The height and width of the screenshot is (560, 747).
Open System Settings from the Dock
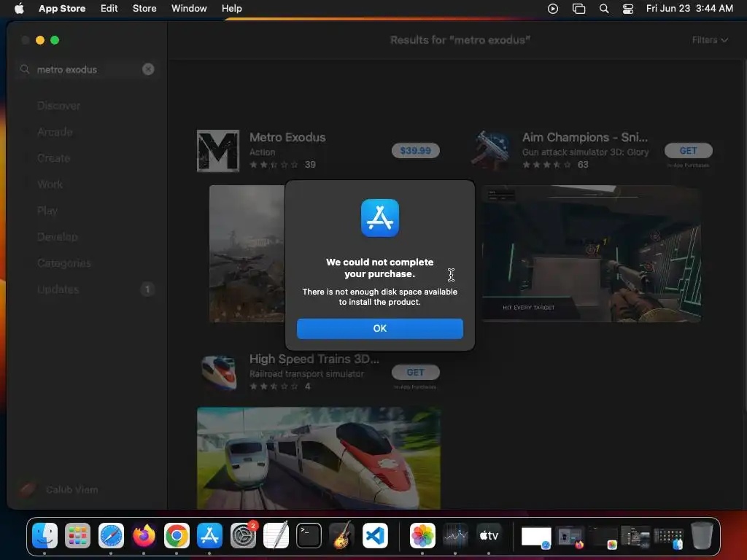[x=243, y=536]
